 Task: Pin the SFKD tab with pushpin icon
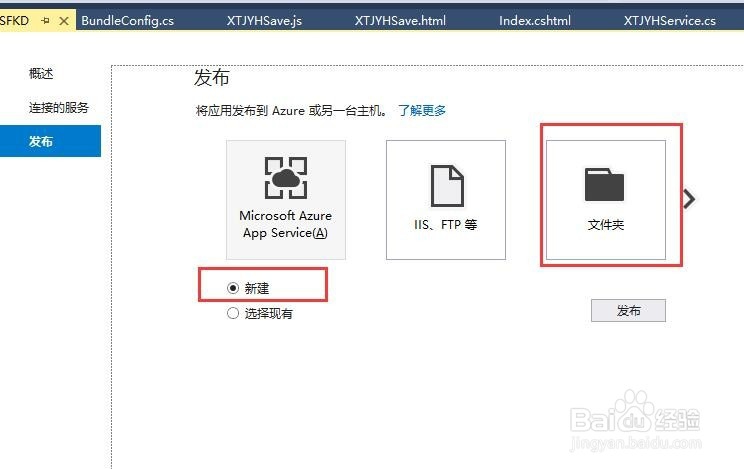(46, 20)
